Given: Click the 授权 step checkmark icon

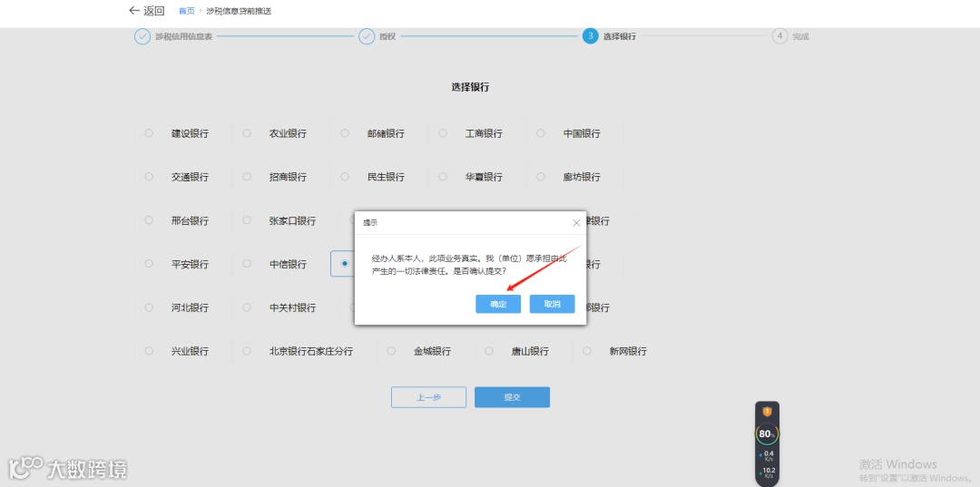Looking at the screenshot, I should [x=367, y=36].
